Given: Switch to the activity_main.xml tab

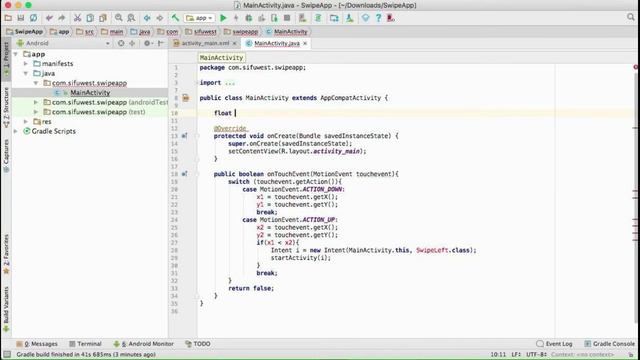Looking at the screenshot, I should [x=205, y=43].
